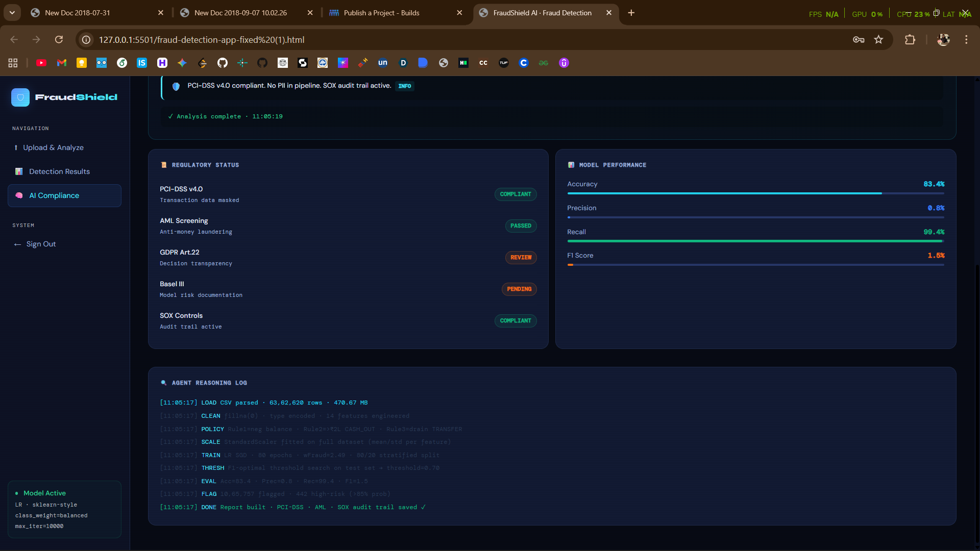This screenshot has width=980, height=551.
Task: Open the Gmail bookmark
Action: tap(62, 63)
